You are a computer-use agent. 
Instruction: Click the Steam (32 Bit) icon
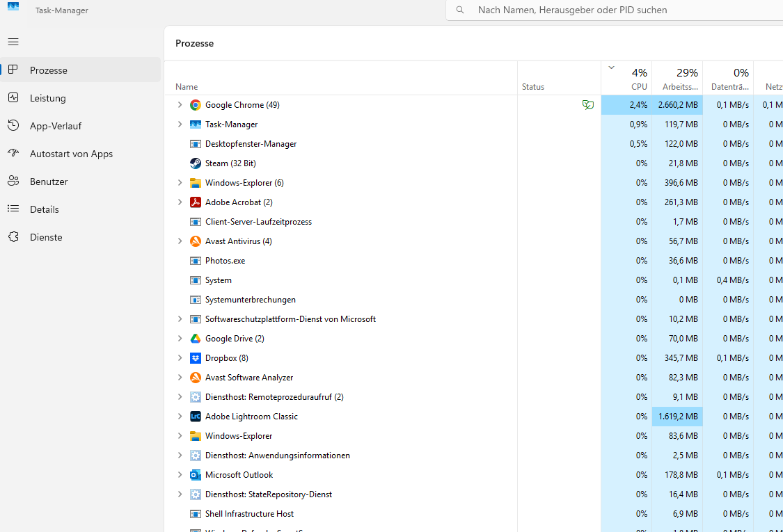coord(196,163)
